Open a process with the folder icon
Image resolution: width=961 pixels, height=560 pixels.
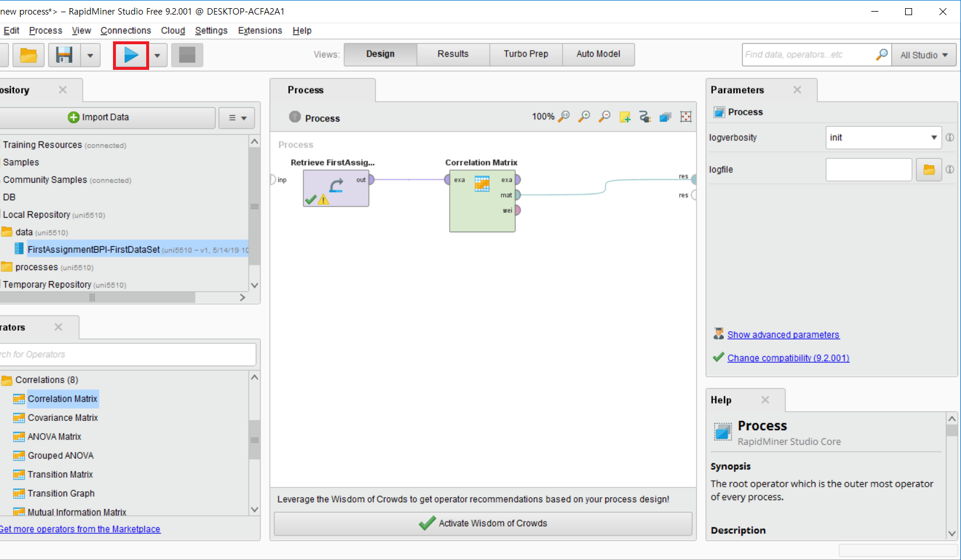(29, 55)
